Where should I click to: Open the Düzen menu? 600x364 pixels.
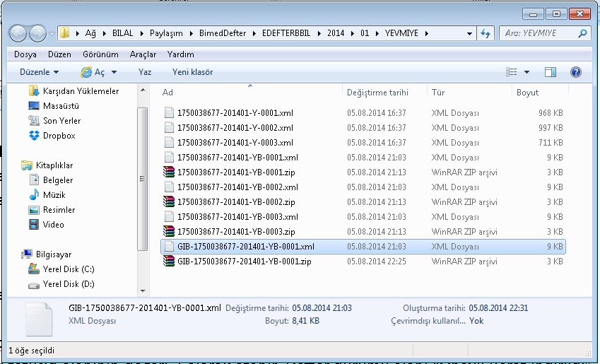tap(59, 54)
